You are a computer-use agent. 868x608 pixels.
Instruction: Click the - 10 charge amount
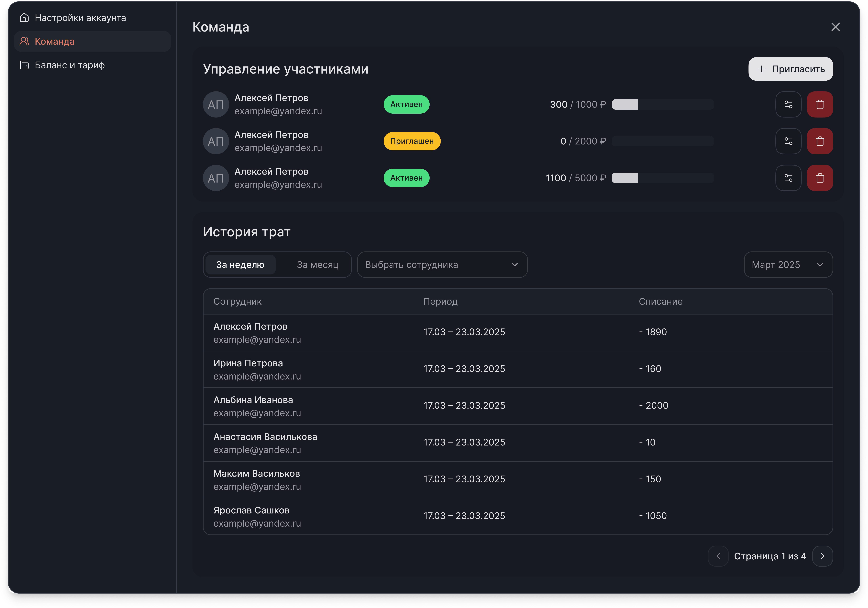coord(647,442)
